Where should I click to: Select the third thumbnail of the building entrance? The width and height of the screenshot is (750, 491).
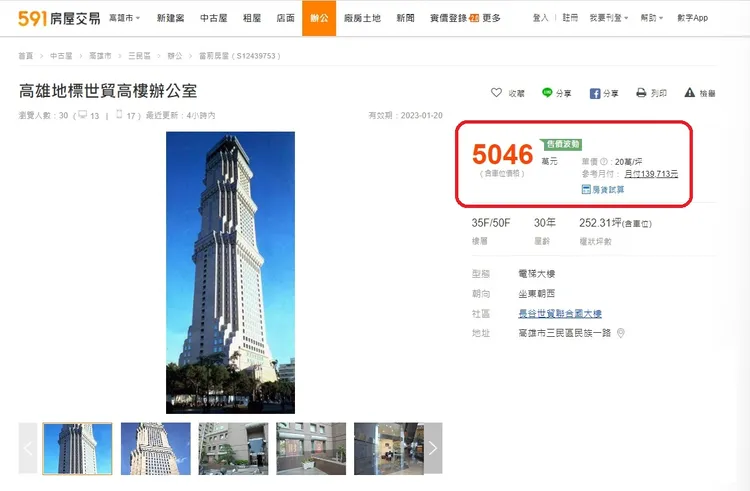(233, 448)
